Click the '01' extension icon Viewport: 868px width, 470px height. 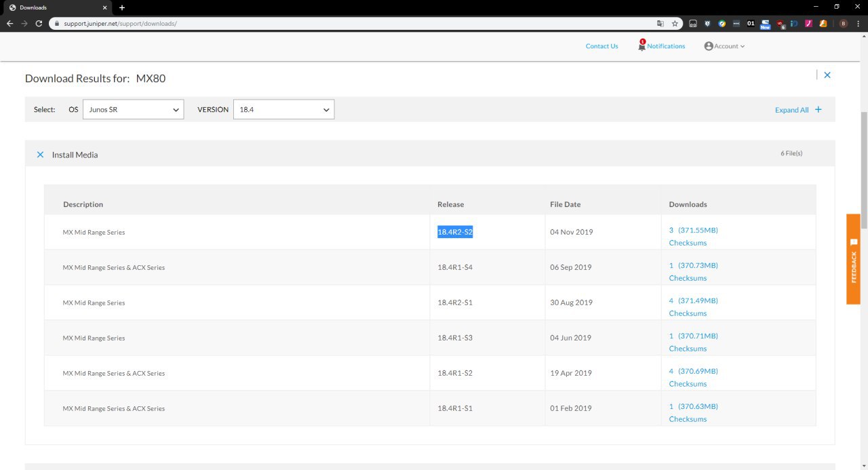coord(751,23)
